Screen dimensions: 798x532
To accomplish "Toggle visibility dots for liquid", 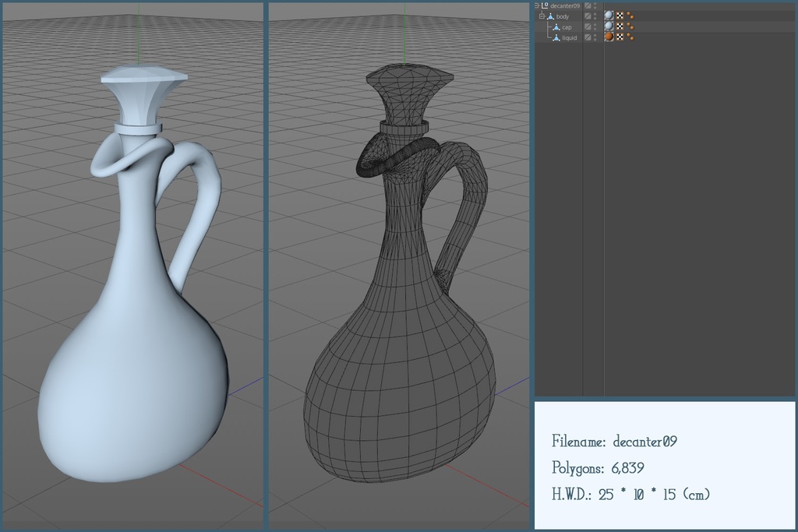I will 595,37.
